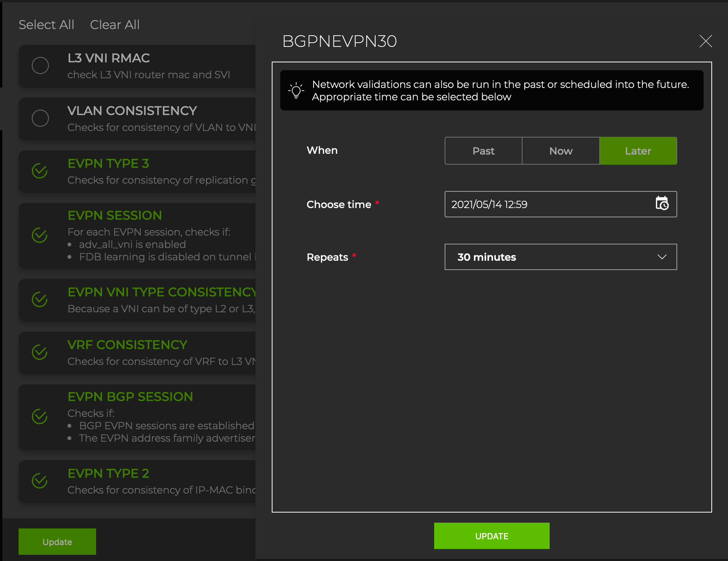
Task: Click the Choose time date field
Action: [547, 204]
